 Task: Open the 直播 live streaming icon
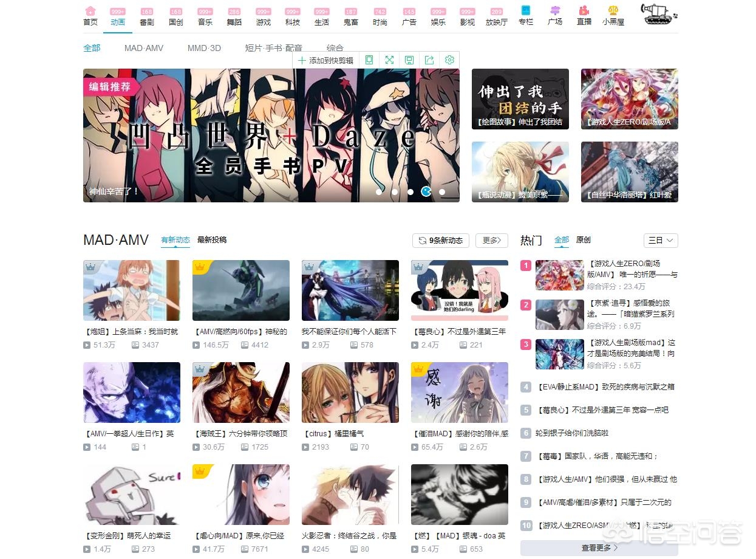point(584,11)
